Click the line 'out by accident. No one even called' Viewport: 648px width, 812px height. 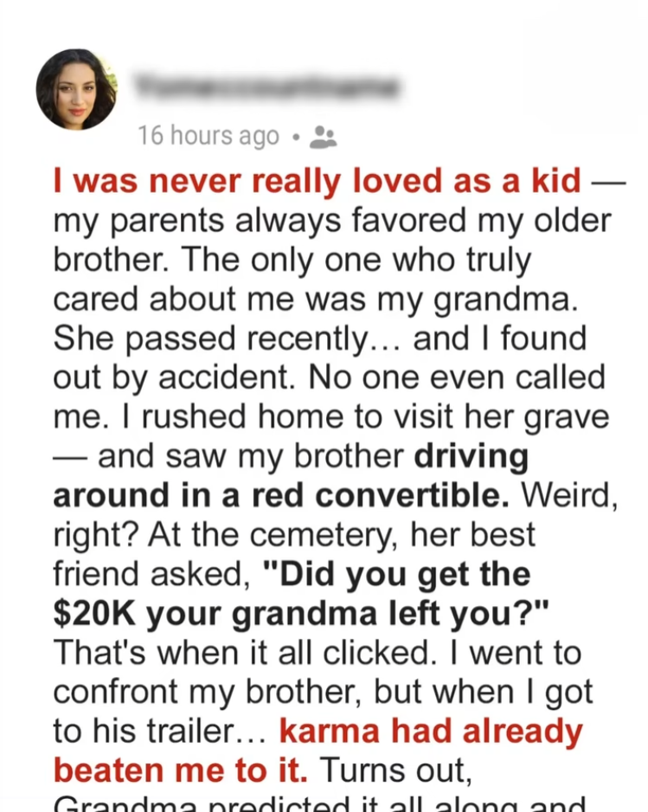[329, 378]
